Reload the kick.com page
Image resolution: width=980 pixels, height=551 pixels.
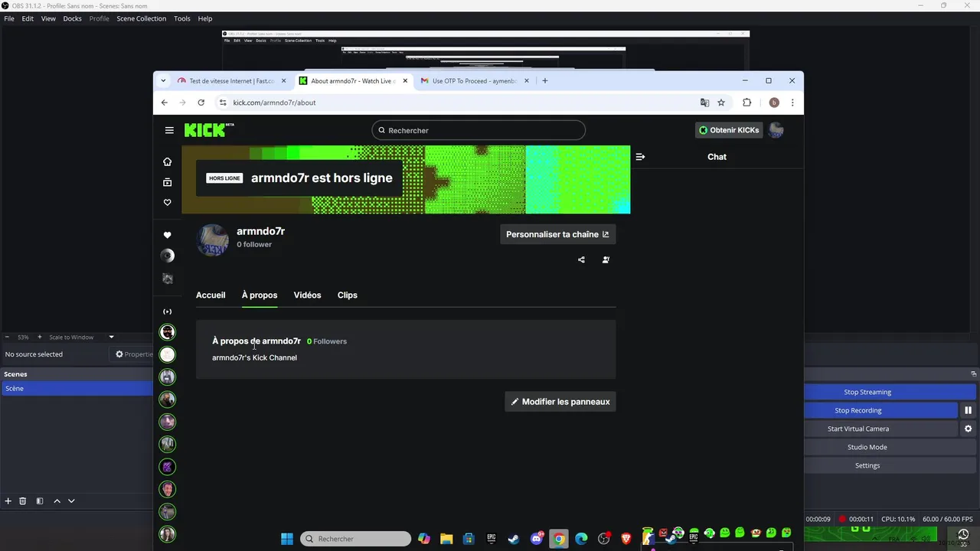201,103
